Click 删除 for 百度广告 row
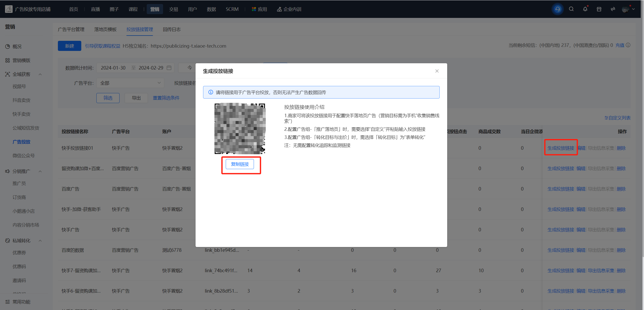Image resolution: width=644 pixels, height=310 pixels. coord(621,189)
